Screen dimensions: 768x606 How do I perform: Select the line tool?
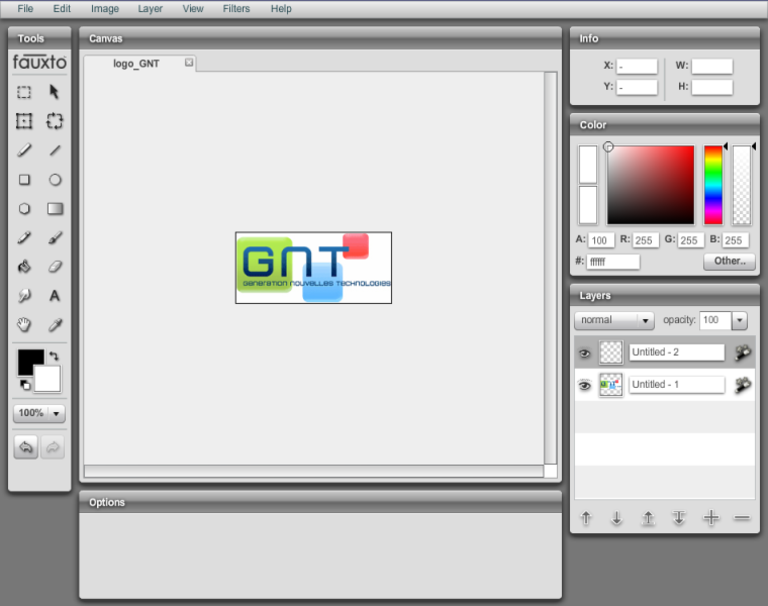(55, 150)
